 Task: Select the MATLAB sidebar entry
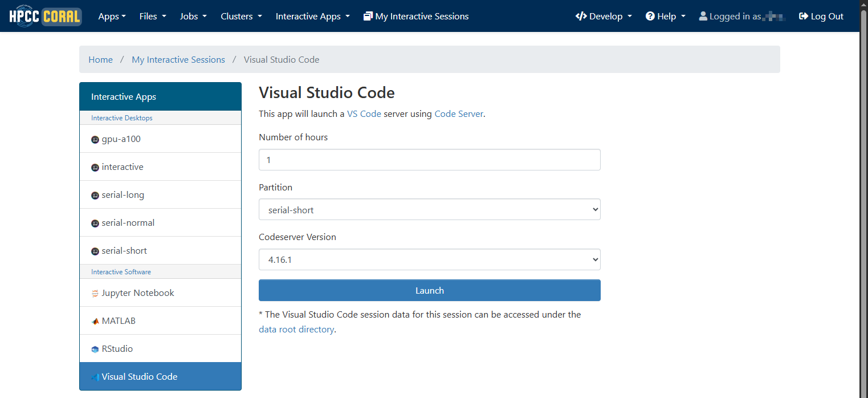[x=160, y=320]
